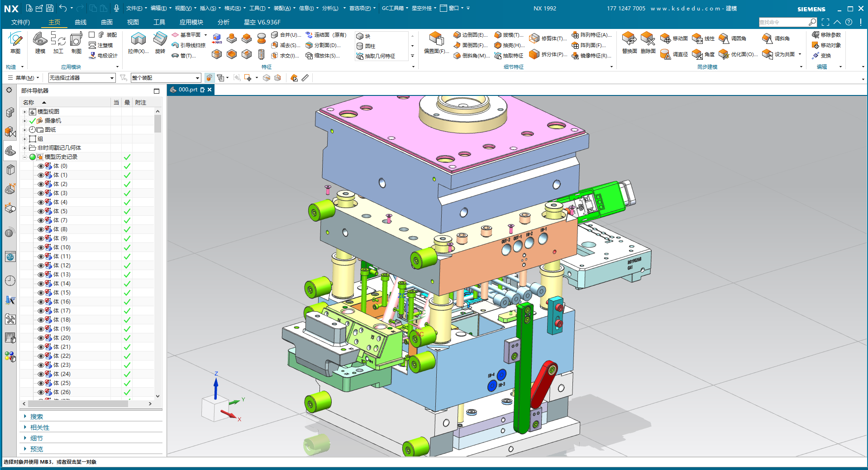Open the 分析 ribbon tab

223,22
